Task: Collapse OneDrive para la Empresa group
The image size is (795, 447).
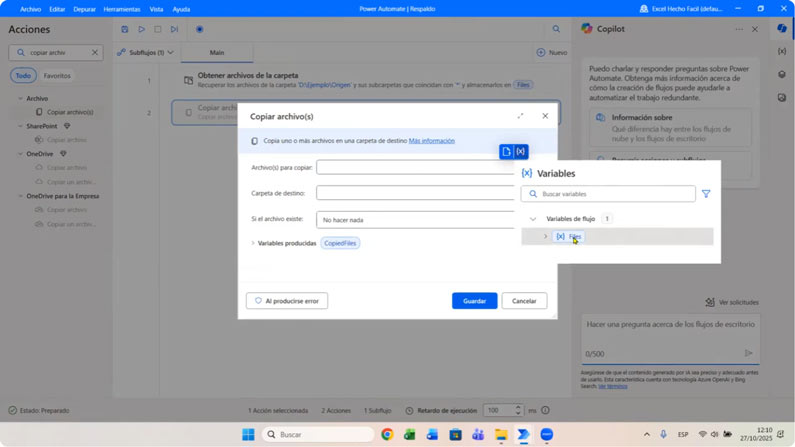Action: [x=20, y=196]
